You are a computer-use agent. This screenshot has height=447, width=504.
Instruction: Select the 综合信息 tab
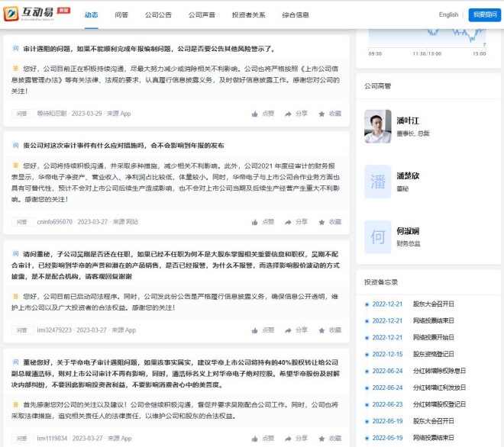point(296,14)
